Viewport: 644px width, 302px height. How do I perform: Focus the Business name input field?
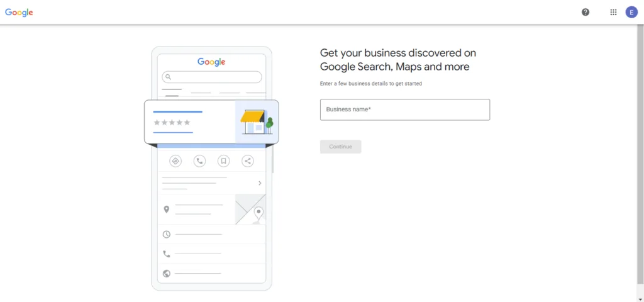tap(404, 109)
